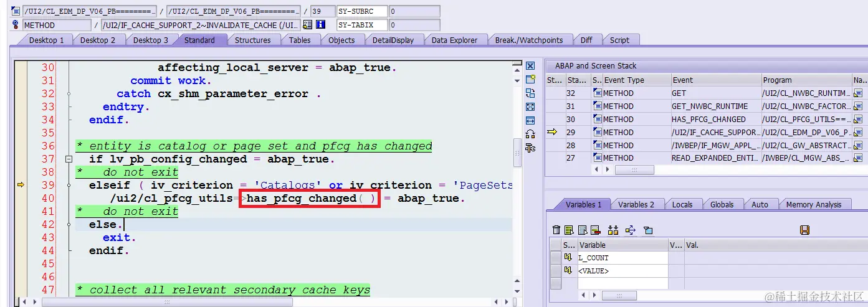This screenshot has width=868, height=307.
Task: Collapse the if block at line 37
Action: [69, 159]
